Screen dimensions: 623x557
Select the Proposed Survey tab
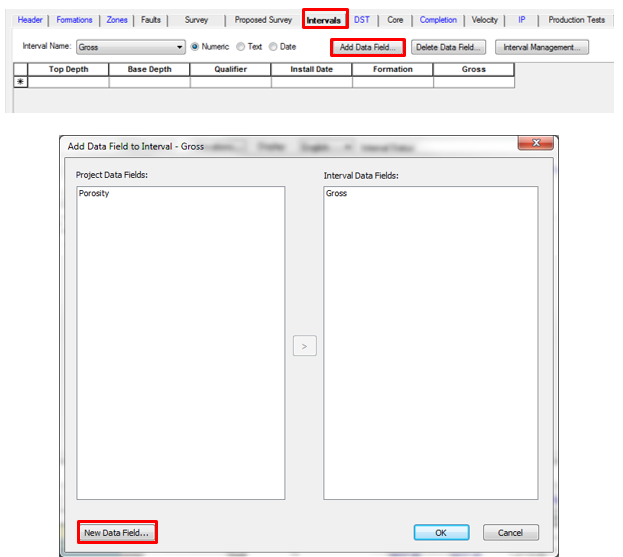tap(263, 20)
